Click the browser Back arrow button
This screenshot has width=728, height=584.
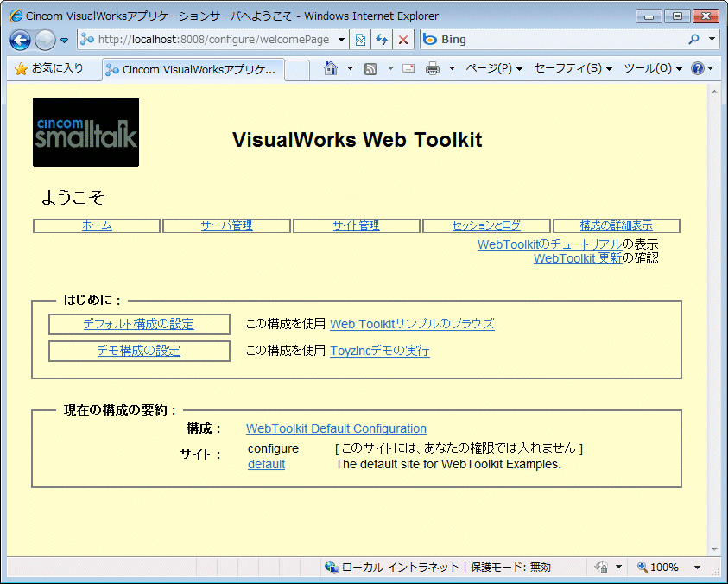[x=20, y=40]
